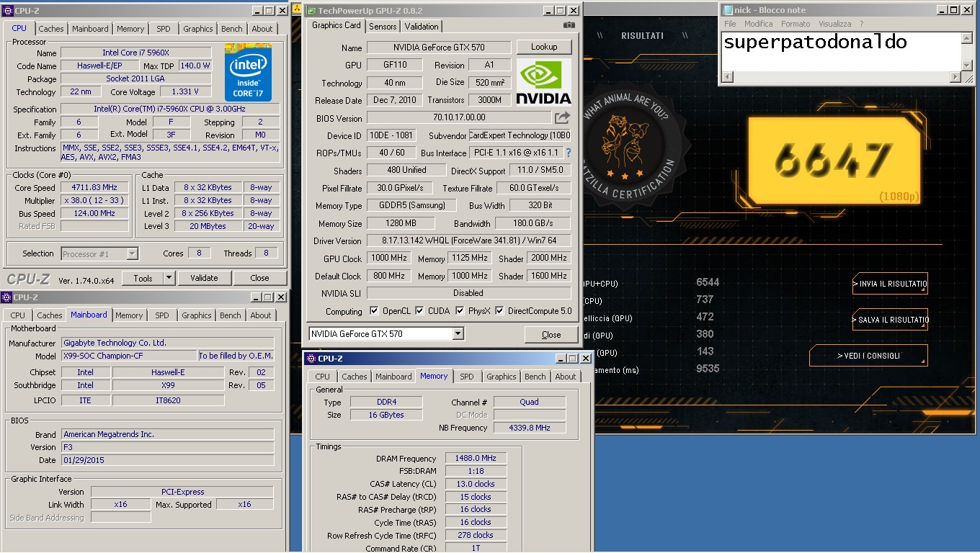Screen dimensions: 980x553
Task: Click the Intel Core i7 logo badge
Action: click(248, 72)
